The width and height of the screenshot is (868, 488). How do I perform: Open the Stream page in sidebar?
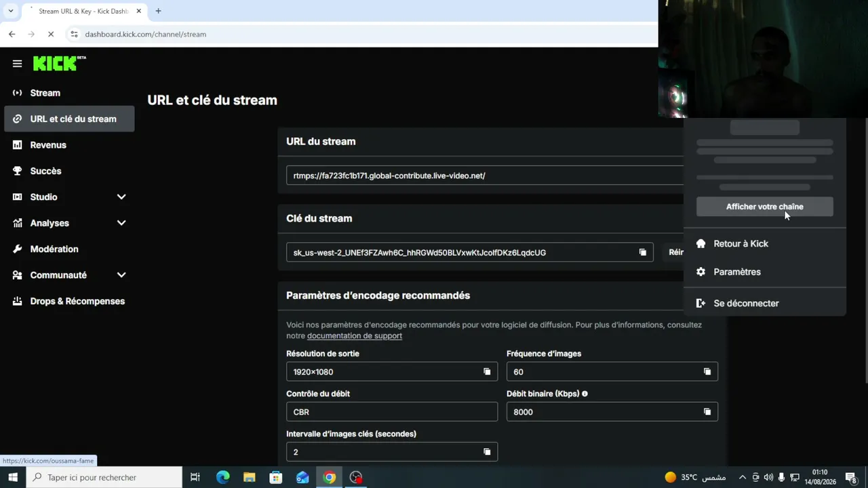pyautogui.click(x=69, y=93)
